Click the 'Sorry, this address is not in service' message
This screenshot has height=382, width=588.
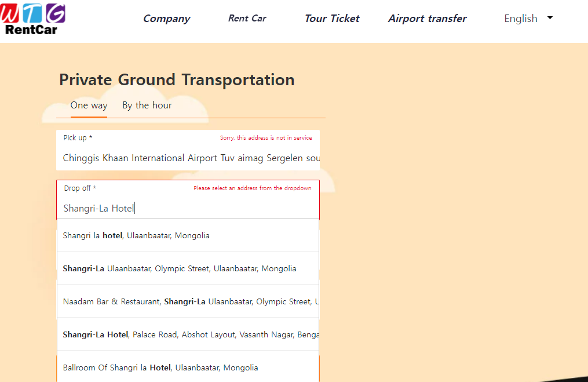[266, 138]
